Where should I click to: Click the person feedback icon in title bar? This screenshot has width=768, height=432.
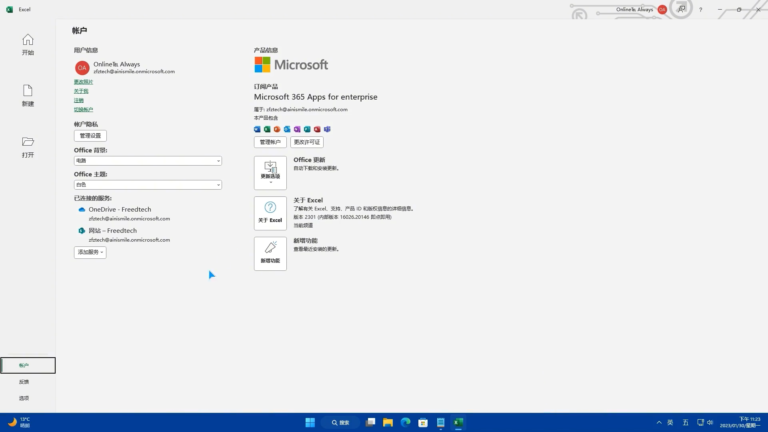pyautogui.click(x=681, y=9)
